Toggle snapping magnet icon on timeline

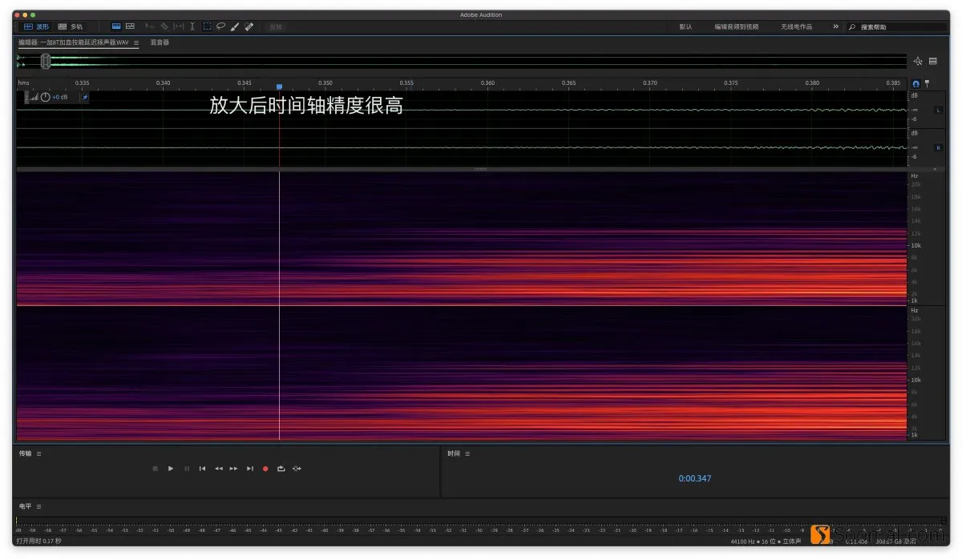click(x=917, y=83)
